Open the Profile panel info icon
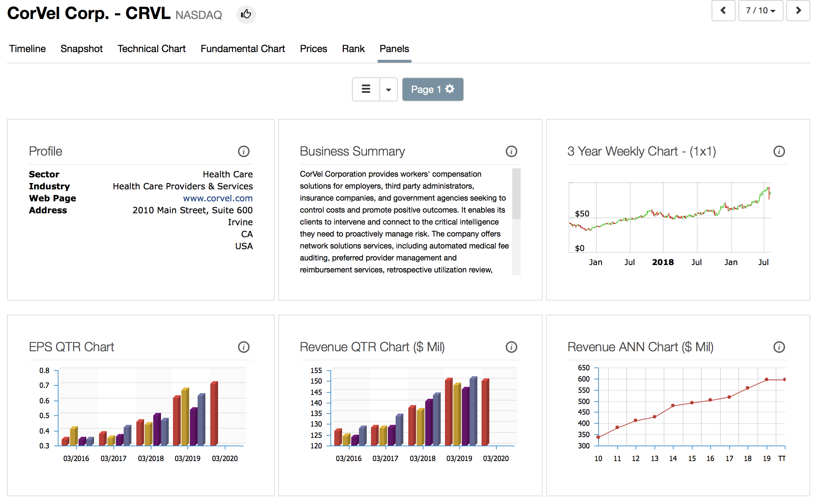818x504 pixels. tap(243, 151)
